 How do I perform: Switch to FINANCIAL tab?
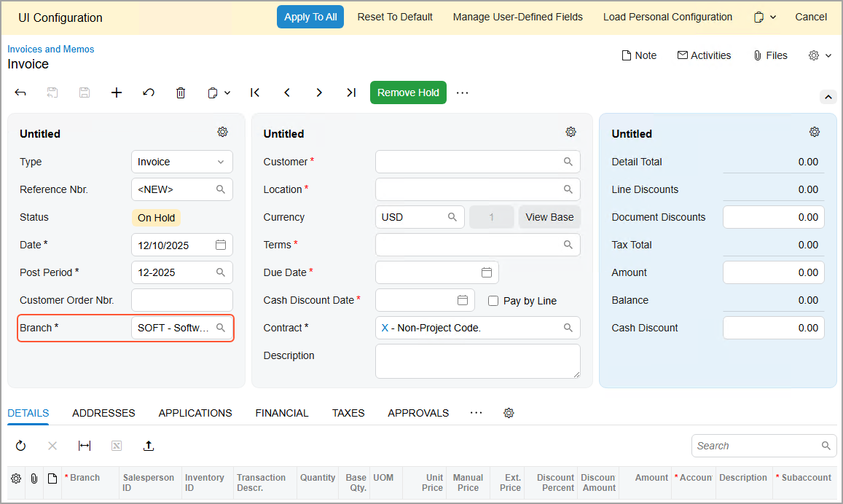(282, 413)
